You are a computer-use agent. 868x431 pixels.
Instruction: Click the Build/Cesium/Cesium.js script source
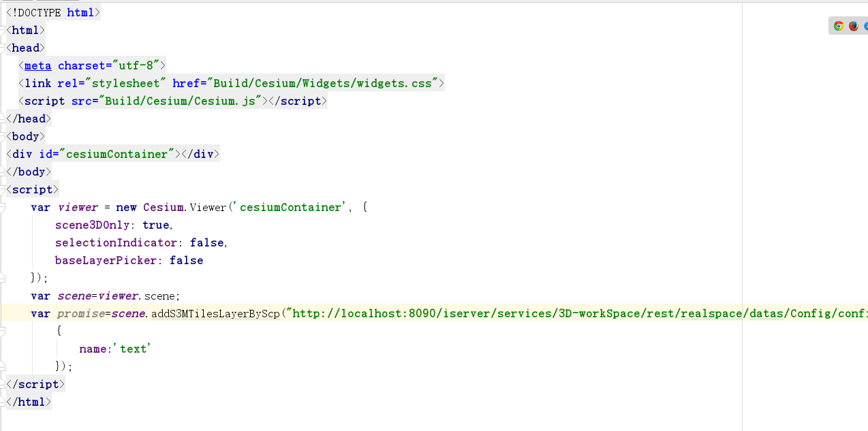point(181,101)
